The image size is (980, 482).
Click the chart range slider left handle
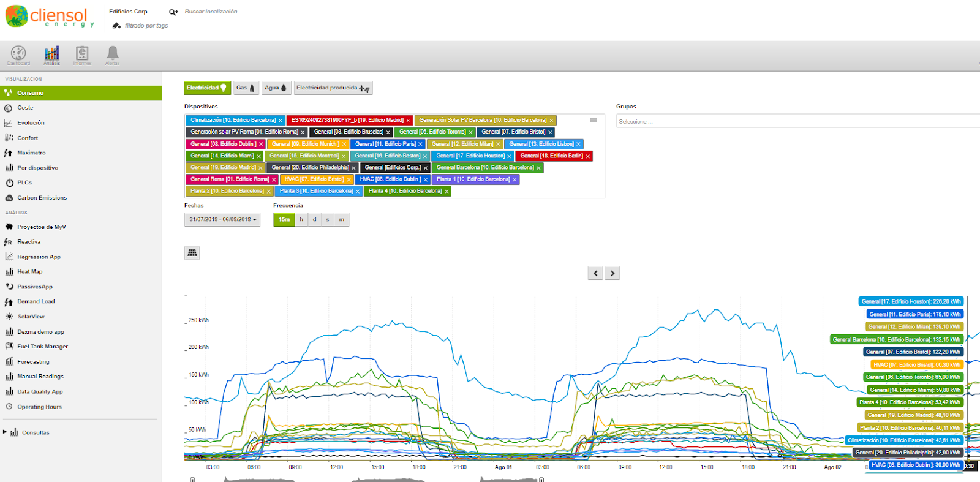click(x=192, y=480)
